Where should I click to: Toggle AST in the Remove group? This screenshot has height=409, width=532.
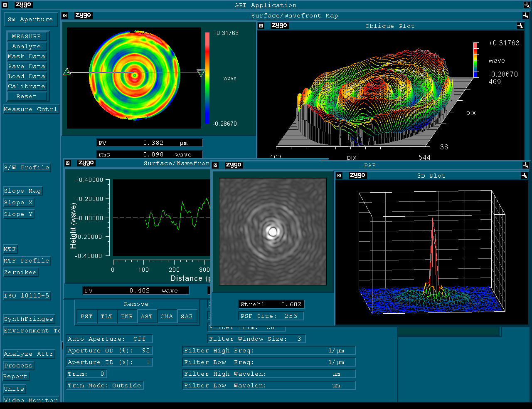point(146,317)
